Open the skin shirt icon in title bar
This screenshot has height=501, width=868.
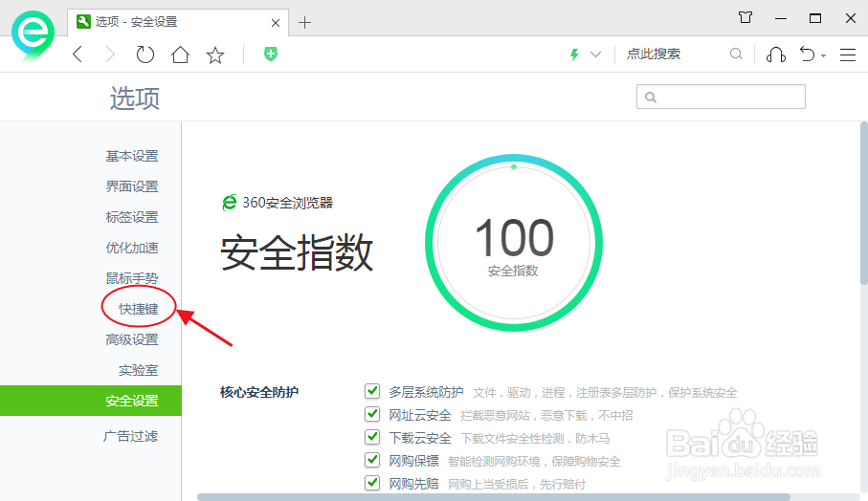pyautogui.click(x=746, y=18)
